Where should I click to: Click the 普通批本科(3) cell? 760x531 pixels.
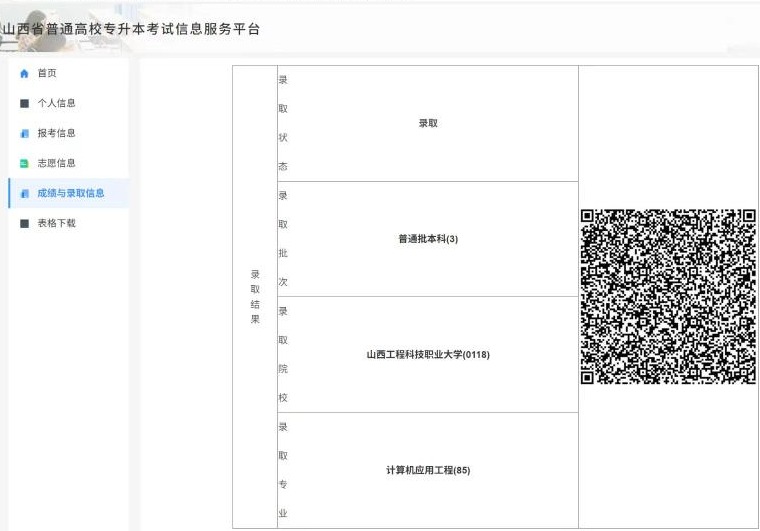click(428, 239)
